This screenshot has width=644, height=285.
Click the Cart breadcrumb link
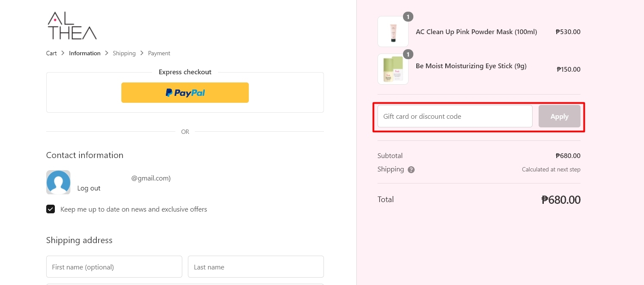[51, 53]
